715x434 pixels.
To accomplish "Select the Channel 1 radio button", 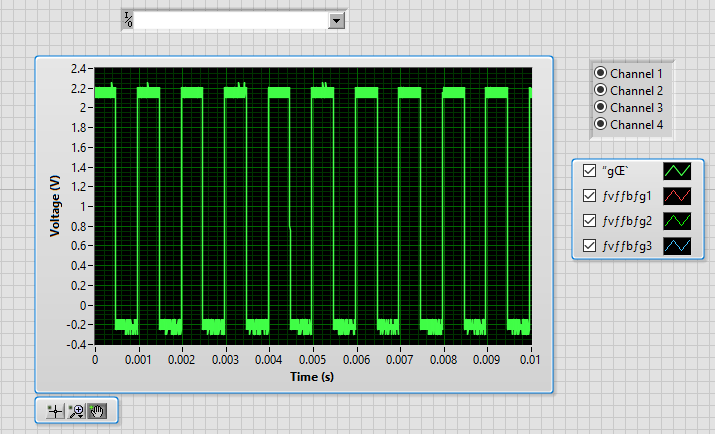I will (601, 73).
